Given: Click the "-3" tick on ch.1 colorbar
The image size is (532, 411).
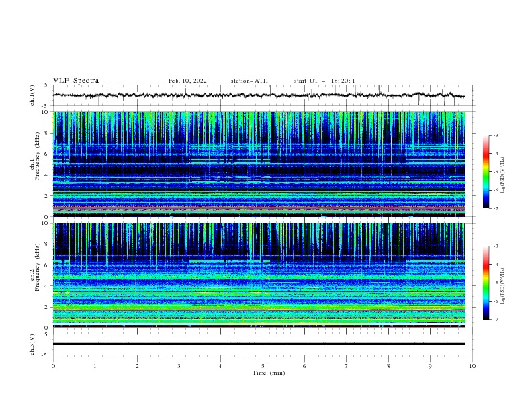Looking at the screenshot, I should coord(495,135).
